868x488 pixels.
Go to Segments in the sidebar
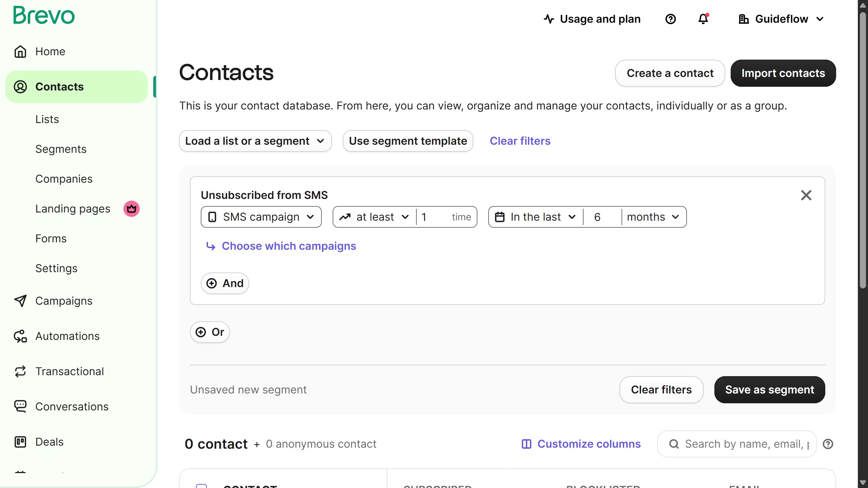(61, 149)
